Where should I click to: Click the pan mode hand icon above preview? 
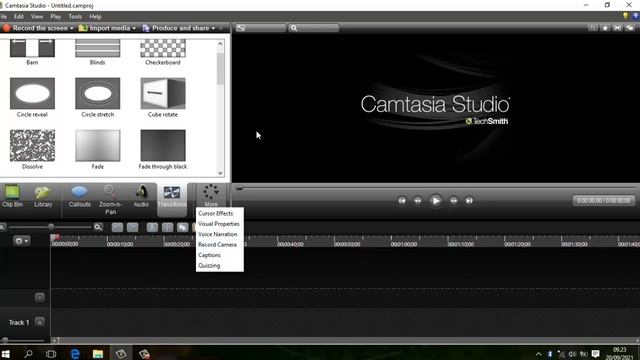[605, 28]
